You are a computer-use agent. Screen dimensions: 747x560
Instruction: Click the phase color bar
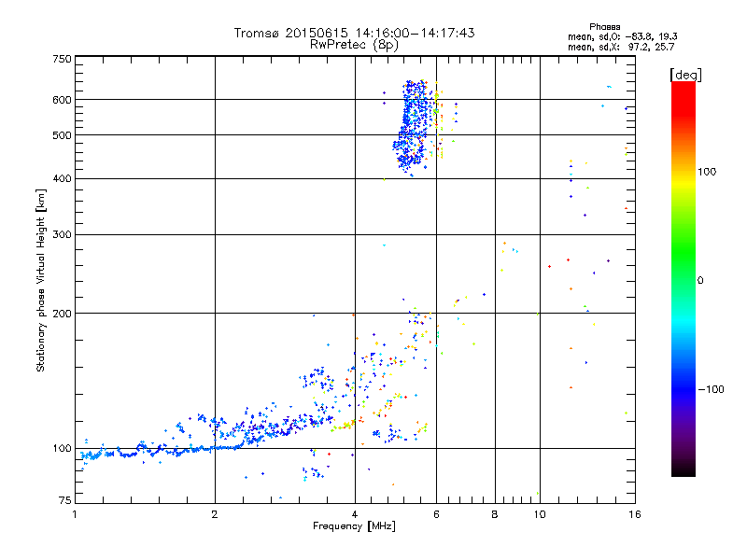[684, 279]
